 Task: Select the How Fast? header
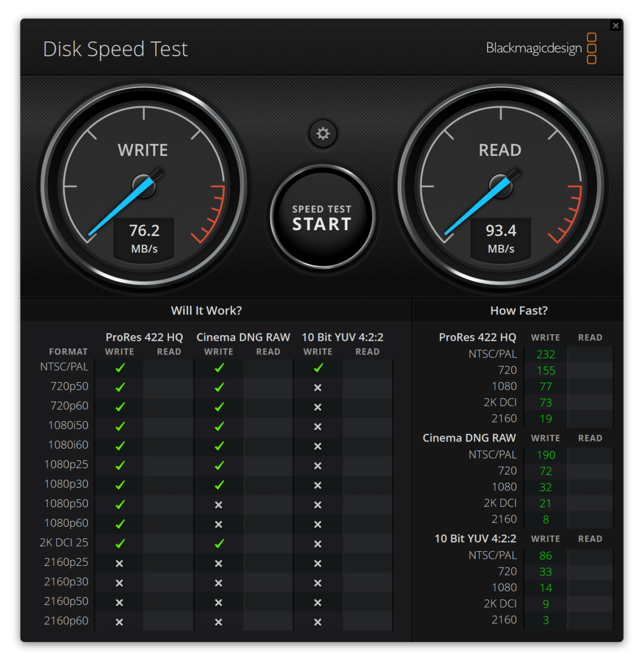coord(519,310)
